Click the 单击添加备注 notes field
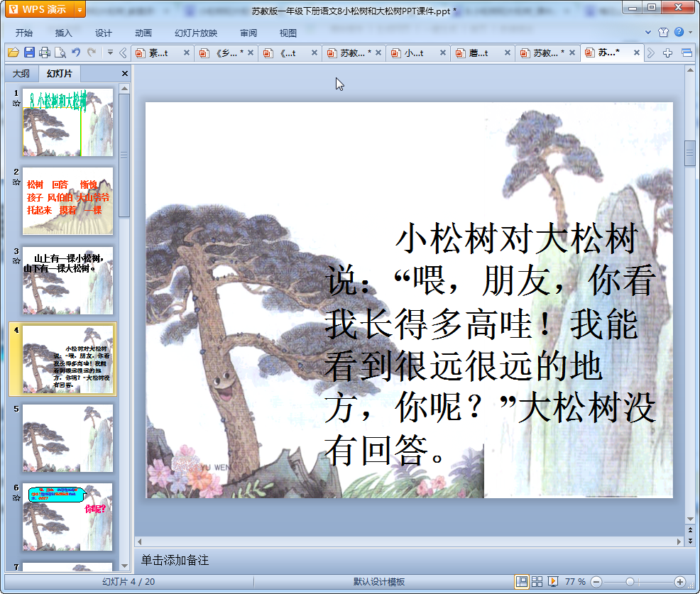Screen dimensions: 700x594 tap(410, 560)
